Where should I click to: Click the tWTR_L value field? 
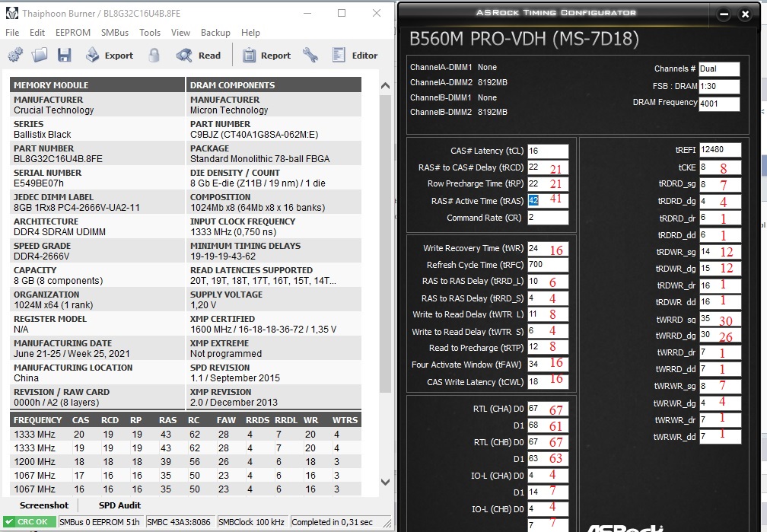pyautogui.click(x=548, y=314)
